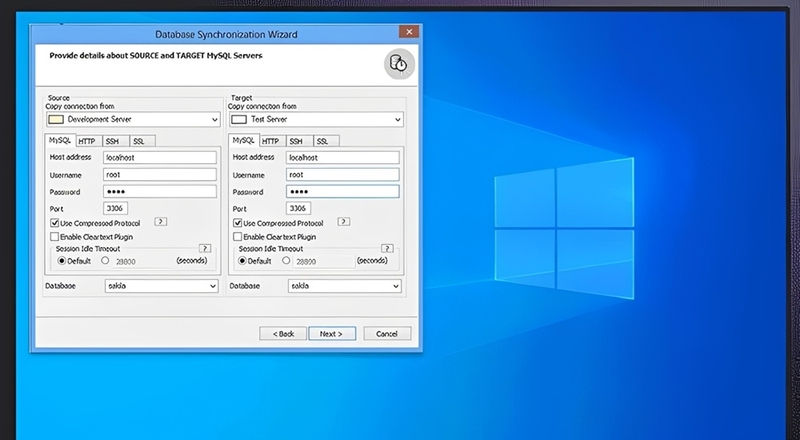
Task: Open help for Target Use Compressed Protocol
Action: pos(344,222)
